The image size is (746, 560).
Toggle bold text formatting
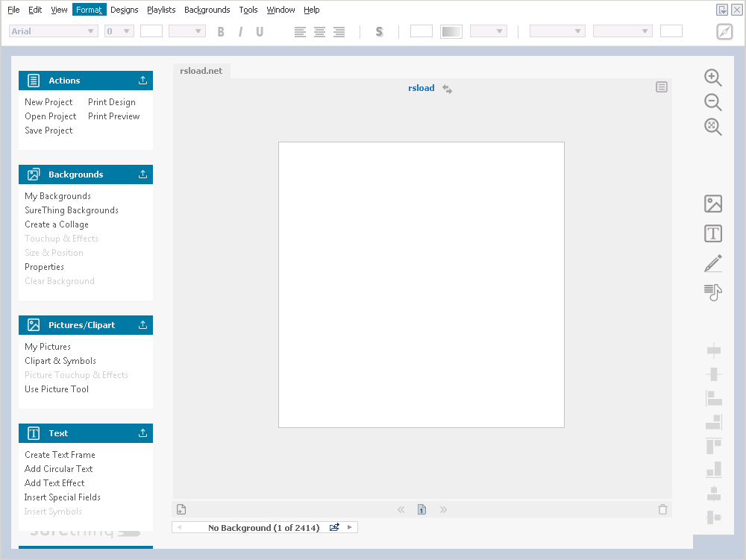coord(220,31)
